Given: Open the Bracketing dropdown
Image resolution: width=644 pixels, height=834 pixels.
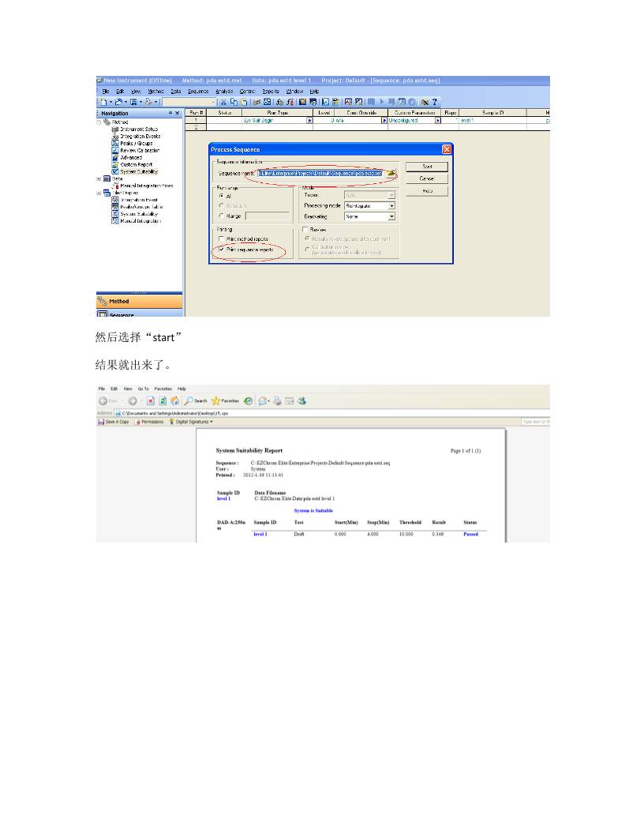Looking at the screenshot, I should [391, 216].
